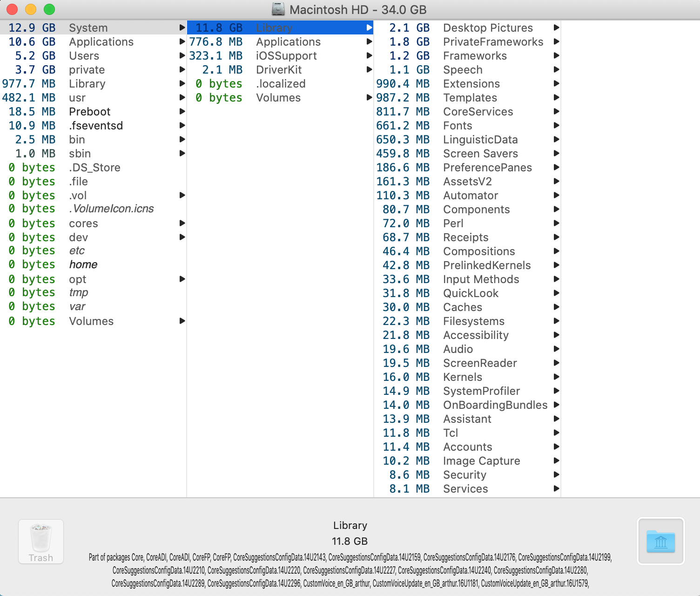The image size is (700, 596).
Task: Select the .fseventsd row
Action: [93, 126]
